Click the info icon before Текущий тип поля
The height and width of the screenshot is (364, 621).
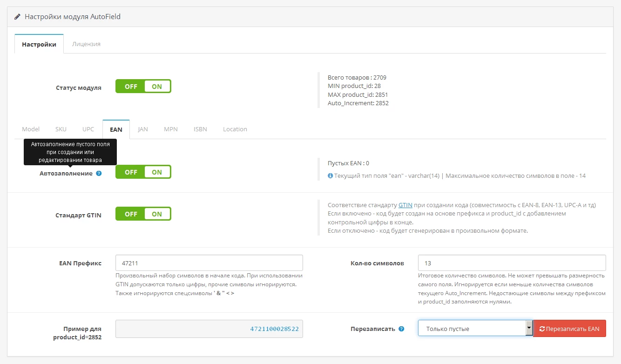point(330,176)
